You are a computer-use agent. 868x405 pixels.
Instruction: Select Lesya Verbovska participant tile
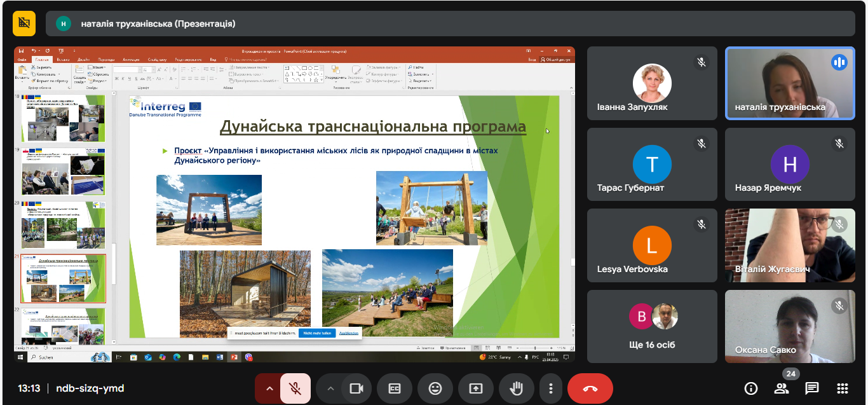point(652,245)
